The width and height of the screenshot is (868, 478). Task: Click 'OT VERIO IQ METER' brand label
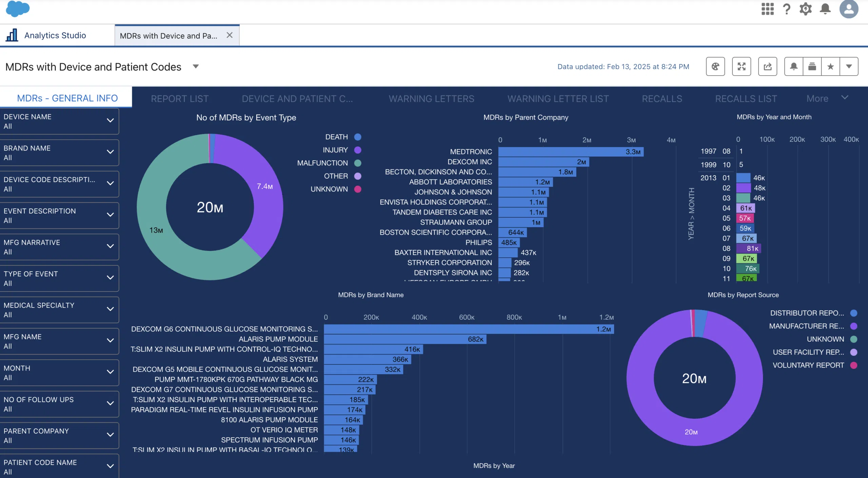click(x=284, y=430)
